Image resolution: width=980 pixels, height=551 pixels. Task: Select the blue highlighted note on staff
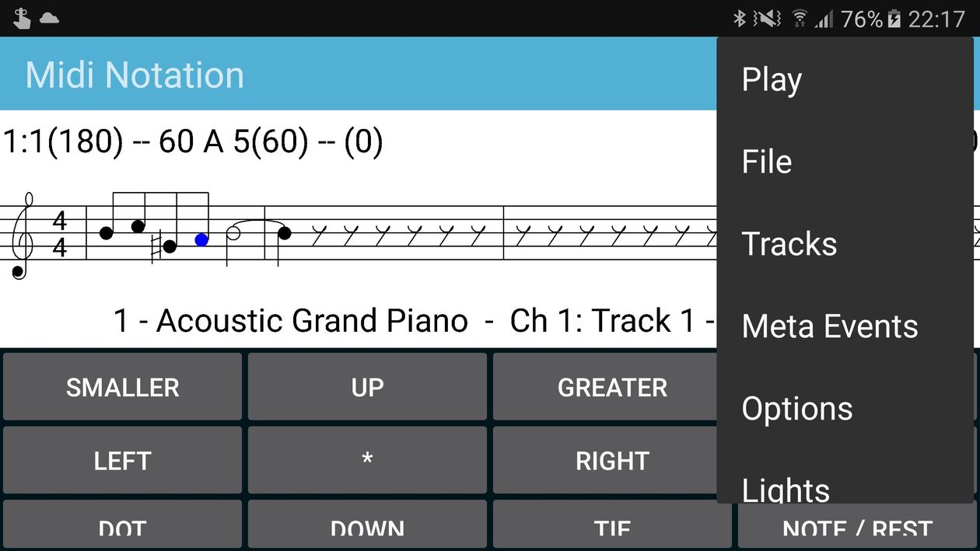201,240
